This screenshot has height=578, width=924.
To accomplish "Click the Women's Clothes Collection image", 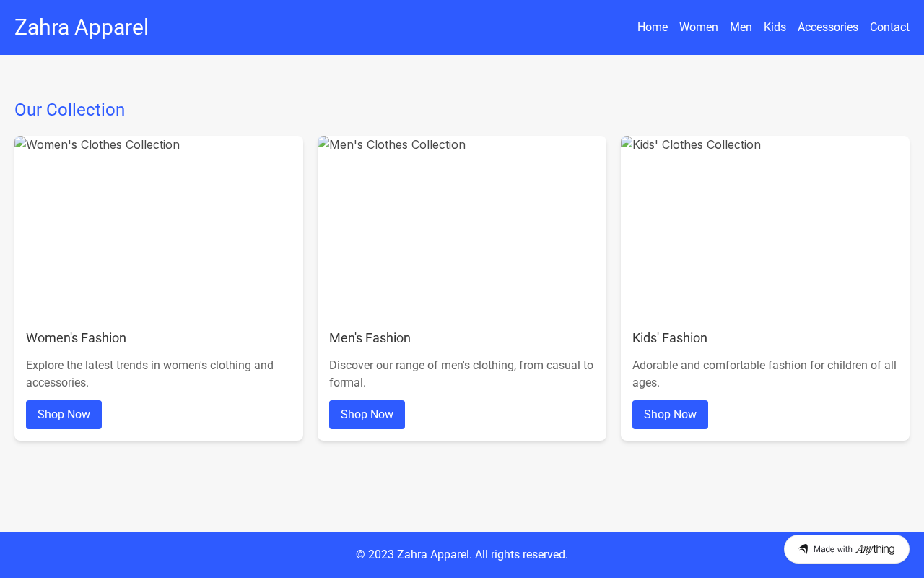I will coord(159,227).
